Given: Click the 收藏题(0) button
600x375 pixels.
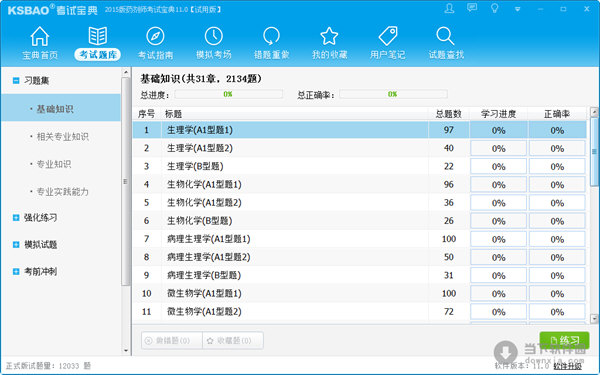Looking at the screenshot, I should coord(233,340).
